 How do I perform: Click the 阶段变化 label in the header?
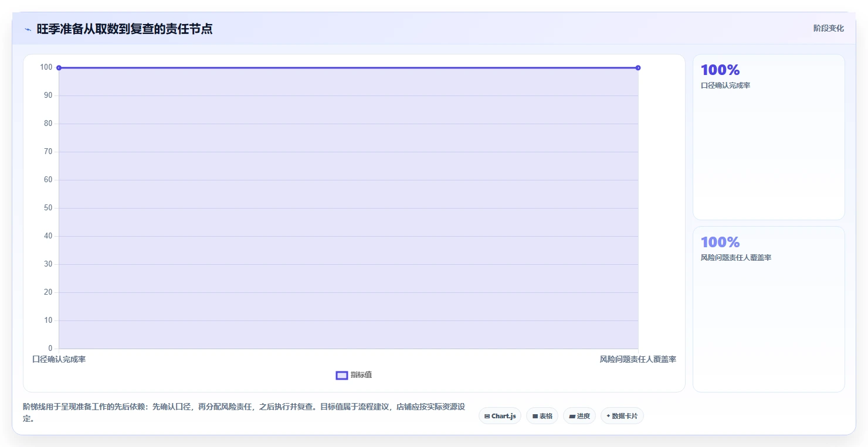[x=828, y=28]
